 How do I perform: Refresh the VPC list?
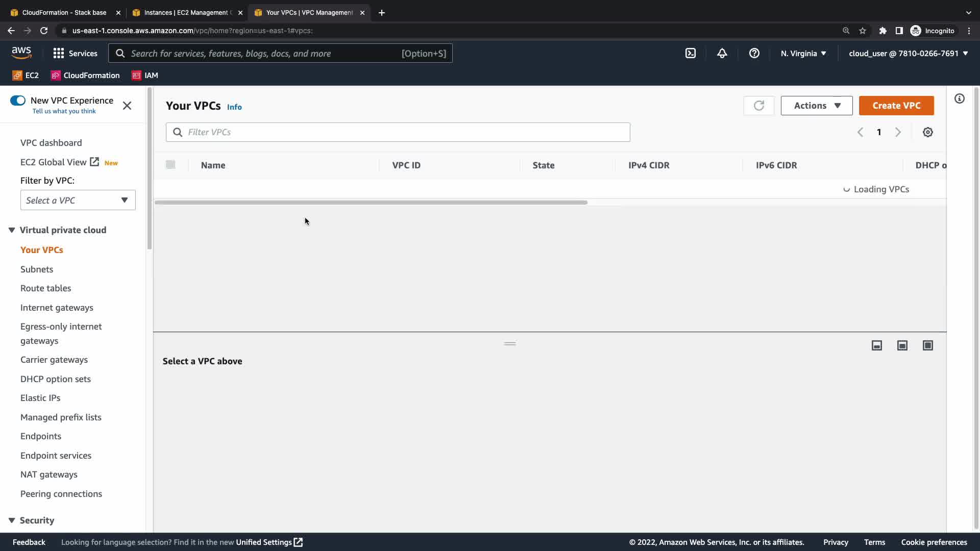[758, 106]
